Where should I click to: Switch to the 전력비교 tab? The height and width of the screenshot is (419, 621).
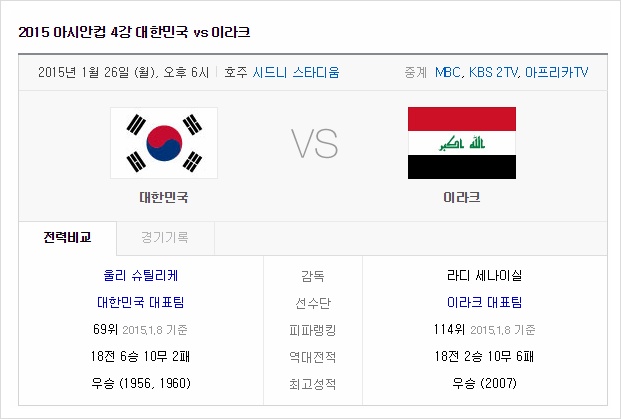[67, 238]
